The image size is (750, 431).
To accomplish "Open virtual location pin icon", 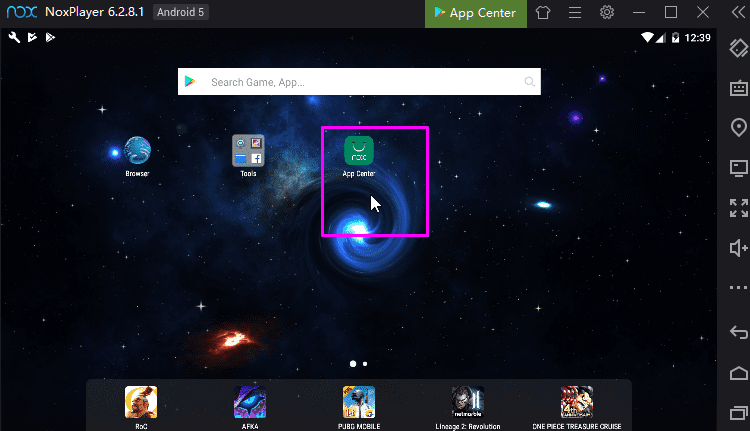I will tap(739, 128).
